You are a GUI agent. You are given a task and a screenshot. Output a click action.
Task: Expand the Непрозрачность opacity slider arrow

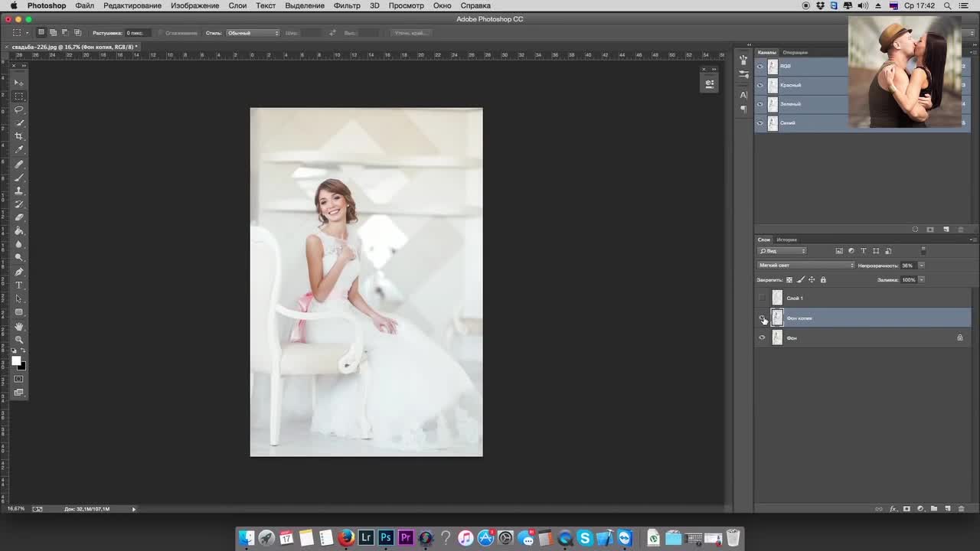point(921,266)
